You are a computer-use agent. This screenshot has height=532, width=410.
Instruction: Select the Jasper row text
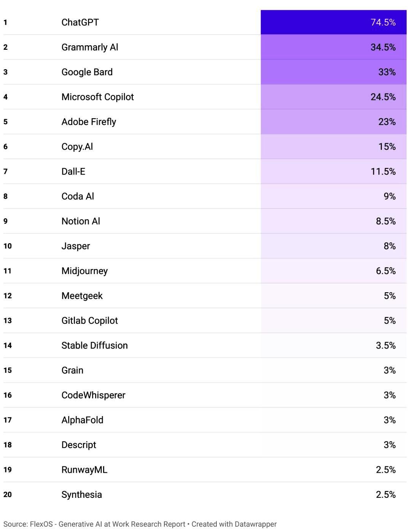click(x=76, y=246)
